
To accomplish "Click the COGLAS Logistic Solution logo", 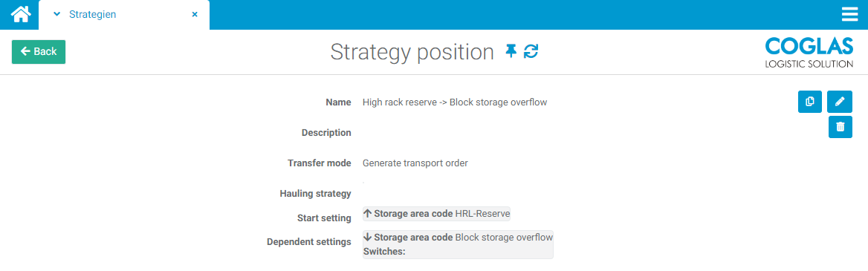I will pos(809,53).
